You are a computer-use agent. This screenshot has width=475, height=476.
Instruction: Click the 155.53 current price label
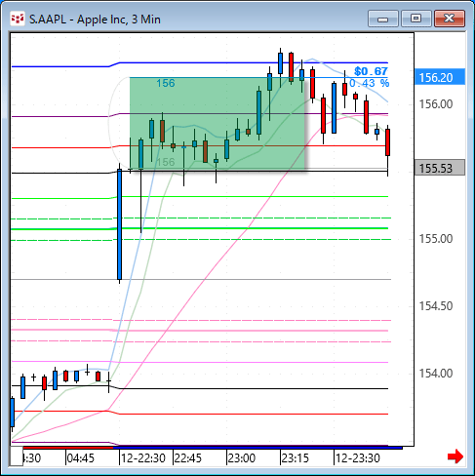click(440, 168)
